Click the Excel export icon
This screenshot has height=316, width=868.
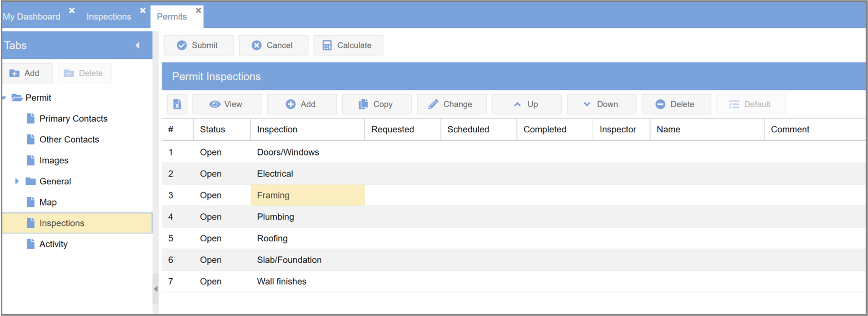pos(177,104)
